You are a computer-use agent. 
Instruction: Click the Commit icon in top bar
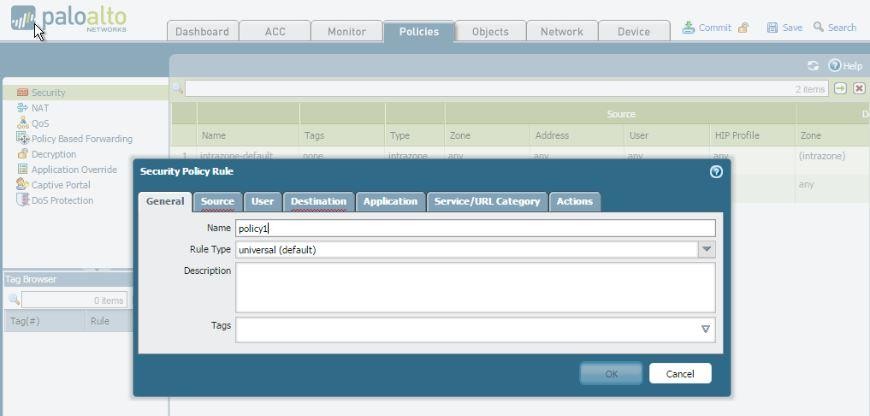[689, 28]
